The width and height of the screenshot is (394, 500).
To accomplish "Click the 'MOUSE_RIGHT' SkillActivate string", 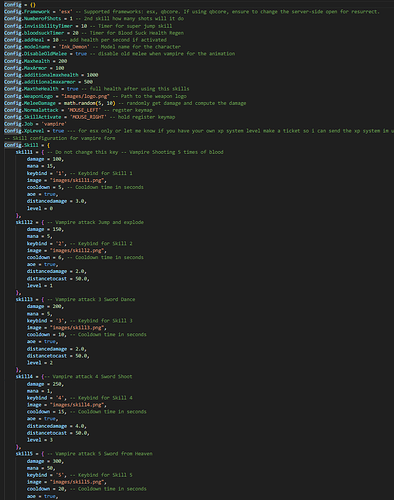I will point(87,117).
